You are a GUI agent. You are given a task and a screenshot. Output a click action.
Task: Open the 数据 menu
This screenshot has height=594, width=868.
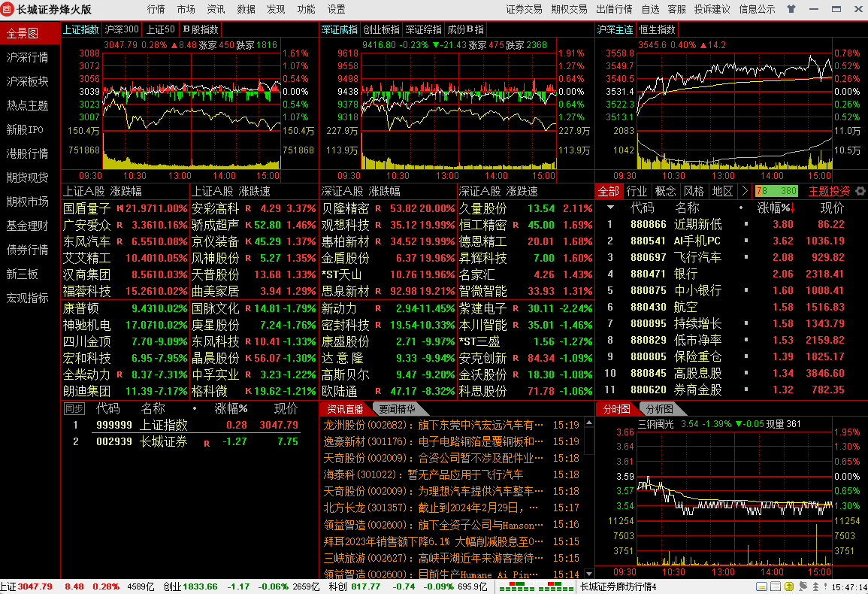[246, 10]
